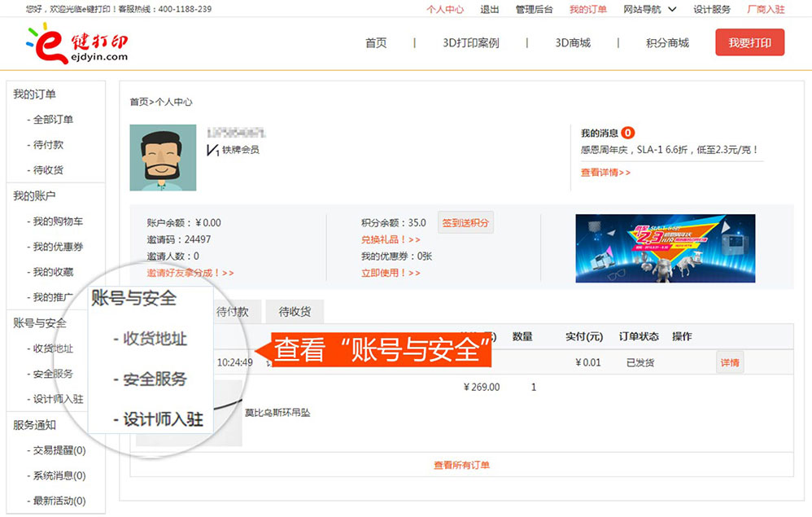The image size is (812, 517).
Task: Click the 邀请好友拿分成 link
Action: (190, 273)
